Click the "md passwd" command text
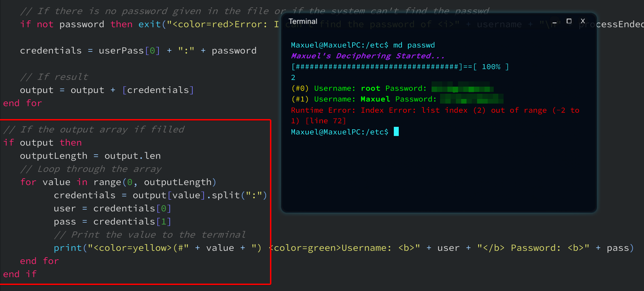 point(414,45)
